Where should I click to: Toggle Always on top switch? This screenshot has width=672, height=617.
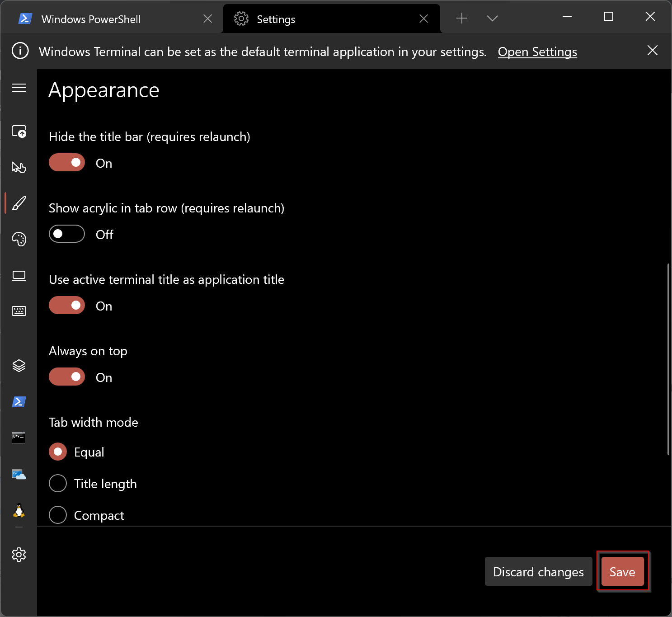pyautogui.click(x=67, y=377)
